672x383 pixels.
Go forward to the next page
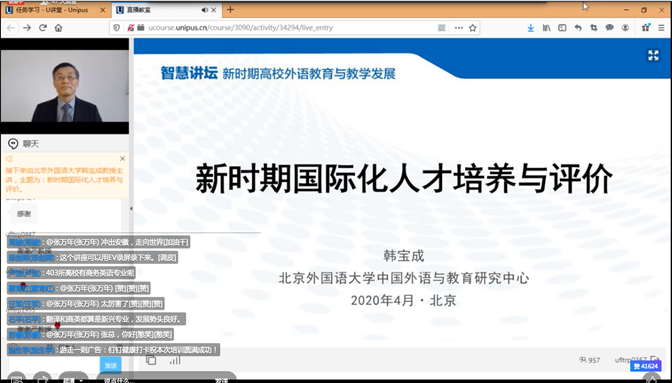click(27, 28)
